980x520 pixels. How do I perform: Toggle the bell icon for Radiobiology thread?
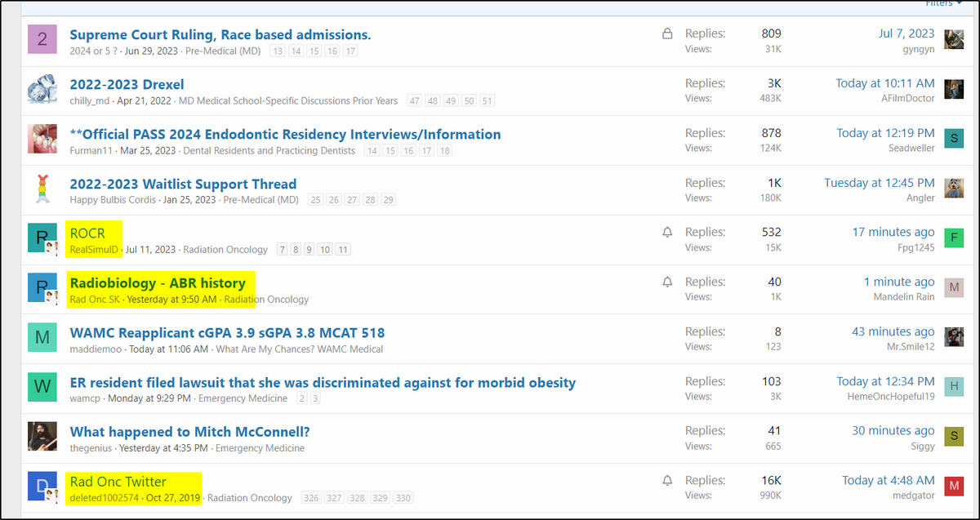coord(667,282)
